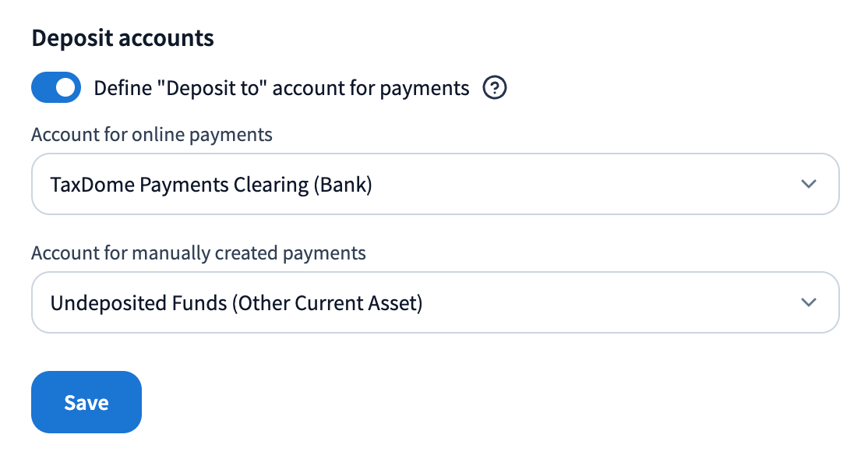Click the chevron in manually created payments dropdown

coord(809,302)
